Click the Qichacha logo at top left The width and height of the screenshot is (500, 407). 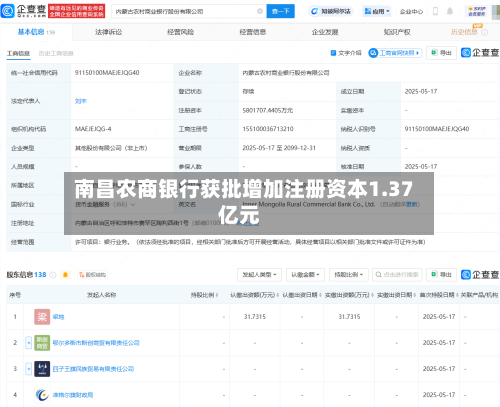[23, 11]
